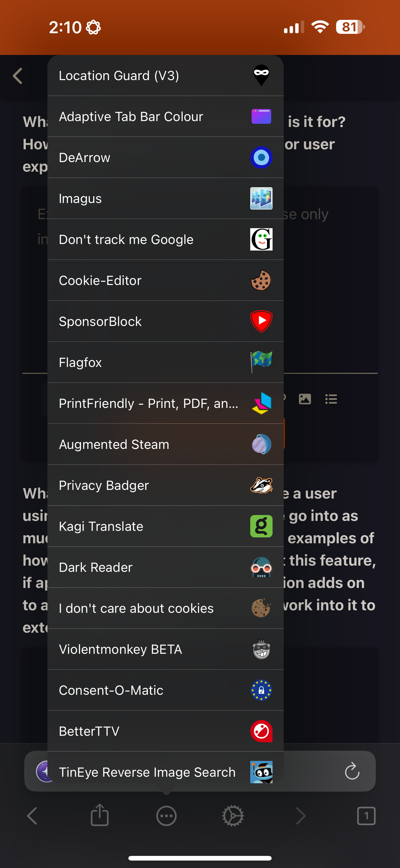Open Augmented Steam from the menu
Image resolution: width=400 pixels, height=868 pixels.
pos(165,444)
